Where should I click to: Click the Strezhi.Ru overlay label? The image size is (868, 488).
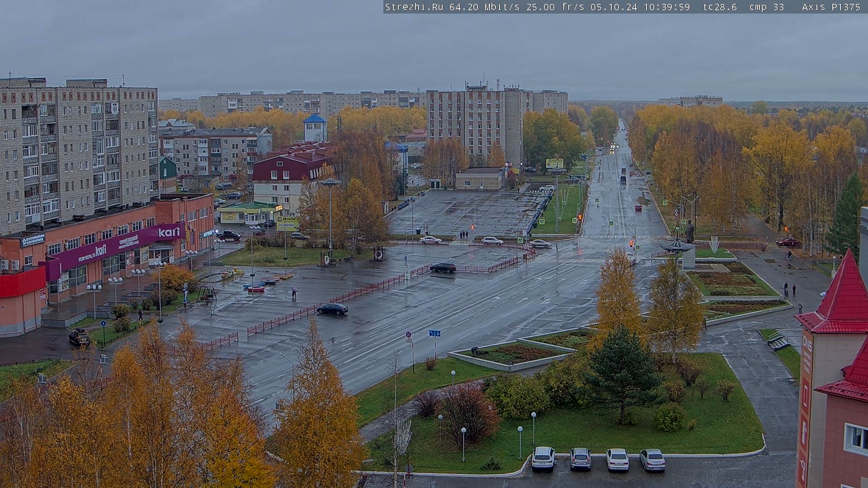[x=414, y=7]
